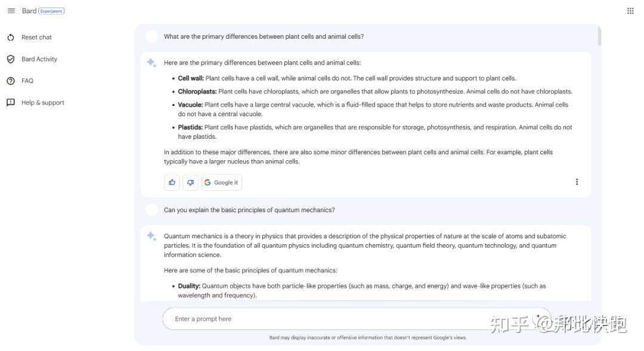Give thumbs down to plant cells answer
This screenshot has width=644, height=351.
[x=191, y=182]
